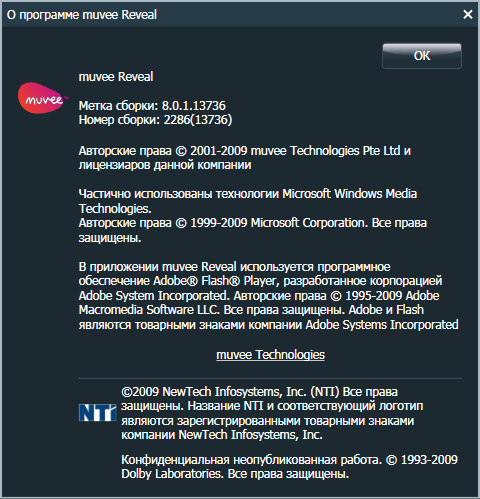The width and height of the screenshot is (480, 499).
Task: Click the 'Adobe Systems Incorporated' trademark line
Action: [x=269, y=325]
